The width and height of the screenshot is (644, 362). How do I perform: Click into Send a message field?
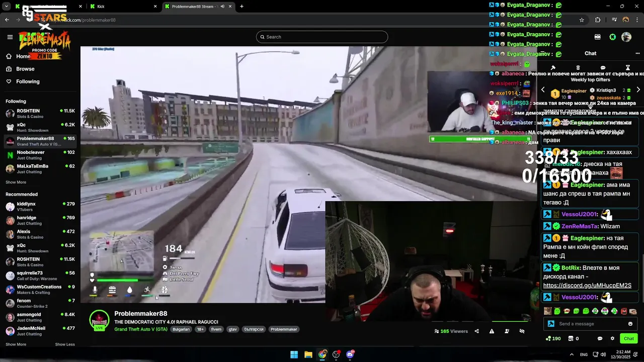pos(590,324)
